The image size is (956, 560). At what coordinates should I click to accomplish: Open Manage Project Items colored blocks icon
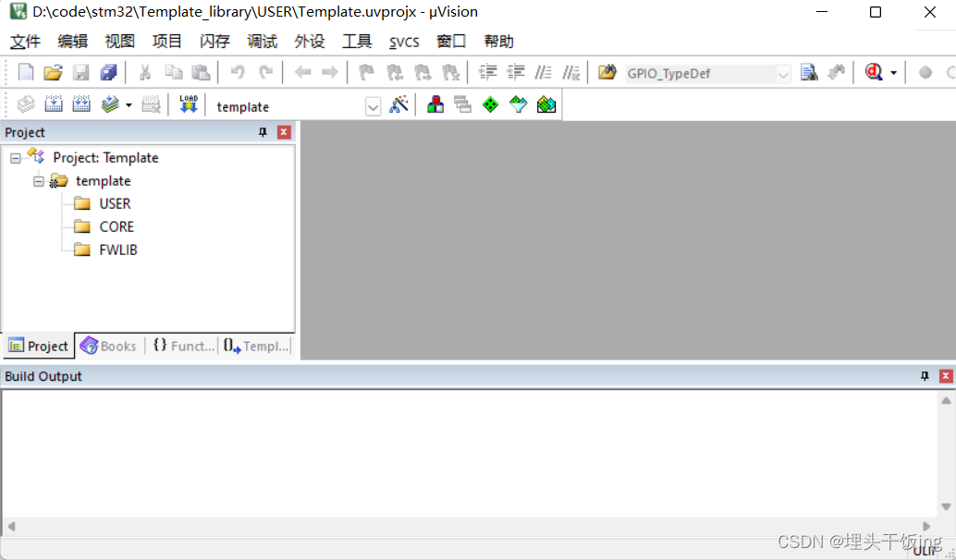(x=435, y=104)
